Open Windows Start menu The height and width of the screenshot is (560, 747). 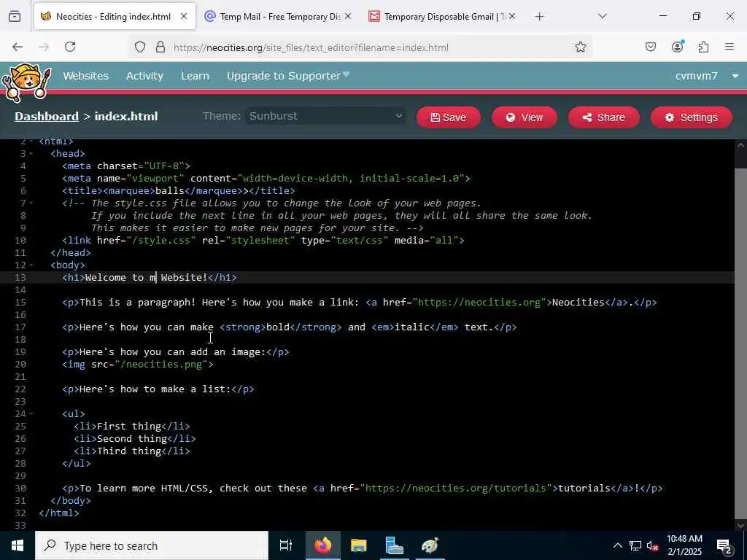point(18,545)
